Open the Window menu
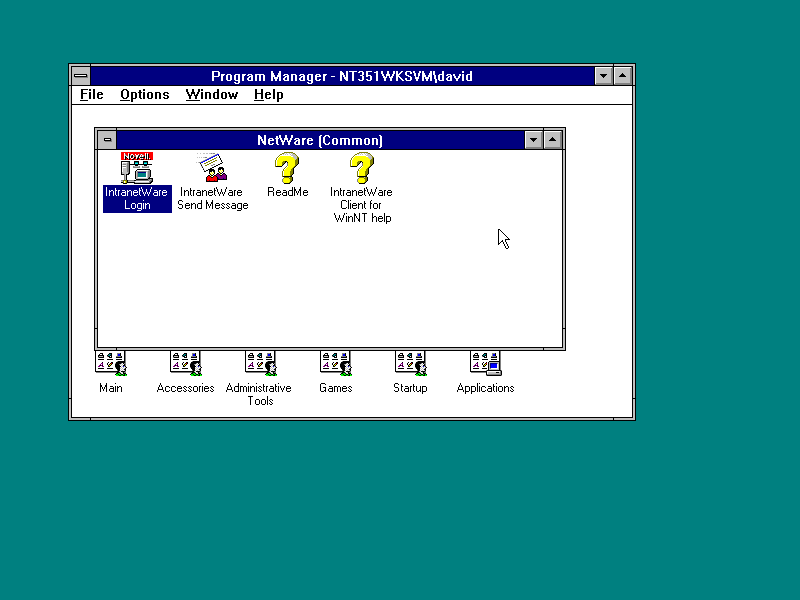 212,95
